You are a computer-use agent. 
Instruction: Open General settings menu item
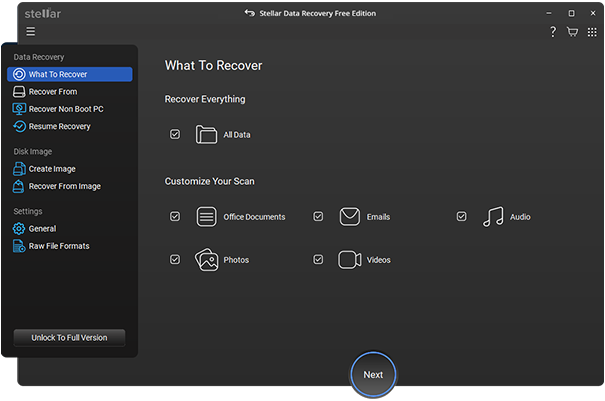click(x=69, y=228)
